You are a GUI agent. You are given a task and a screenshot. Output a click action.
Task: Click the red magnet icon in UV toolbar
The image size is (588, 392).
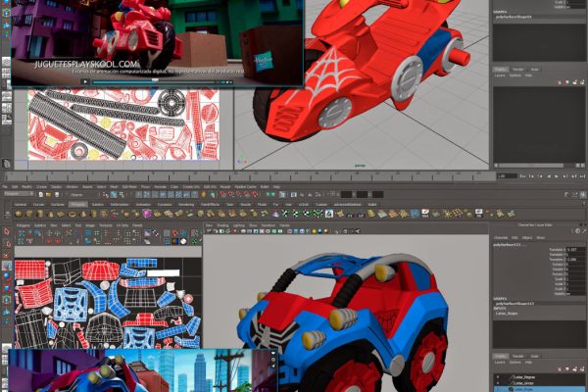174,233
